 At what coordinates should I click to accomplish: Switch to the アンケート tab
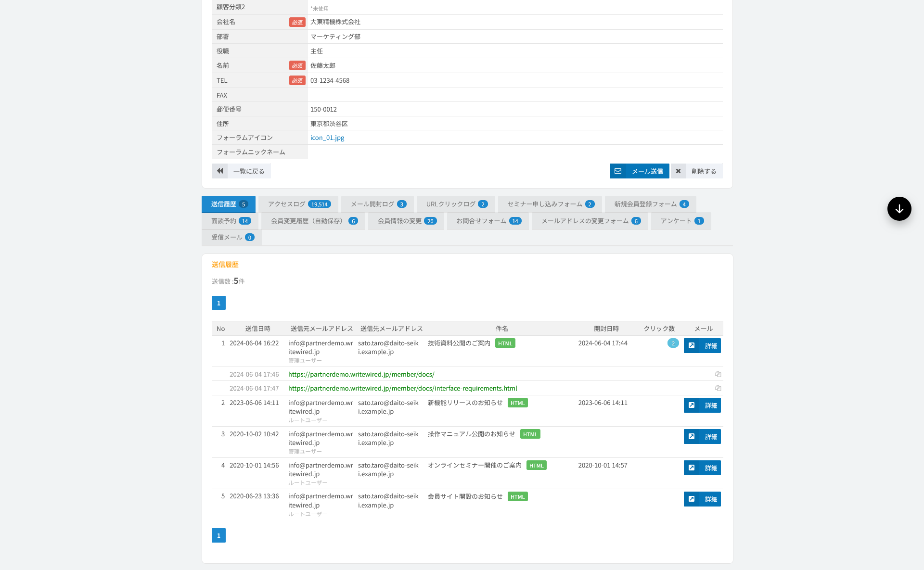(x=681, y=221)
